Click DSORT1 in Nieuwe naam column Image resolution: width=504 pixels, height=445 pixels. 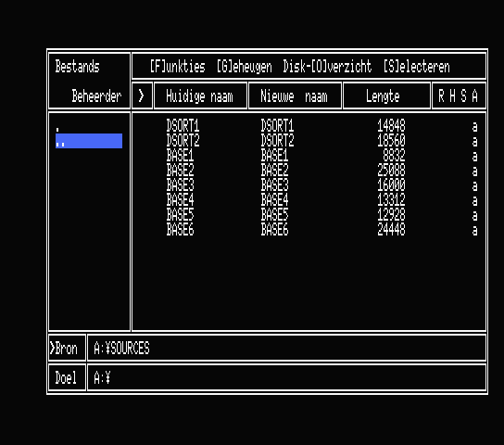[277, 126]
